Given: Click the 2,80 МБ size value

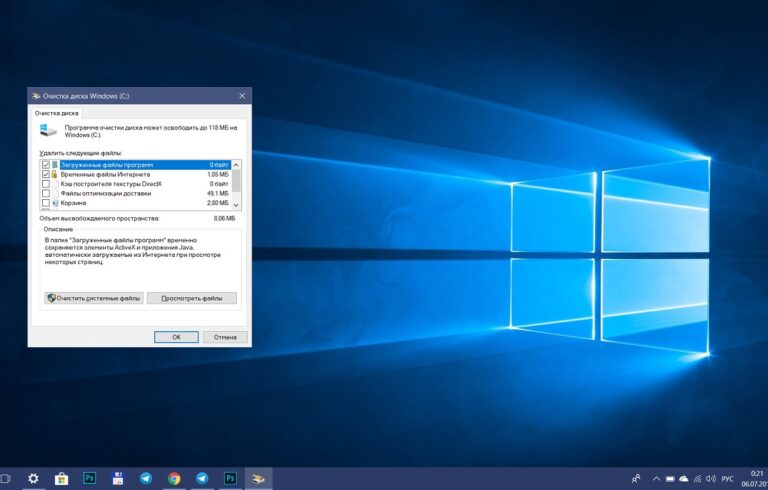Looking at the screenshot, I should click(x=218, y=203).
